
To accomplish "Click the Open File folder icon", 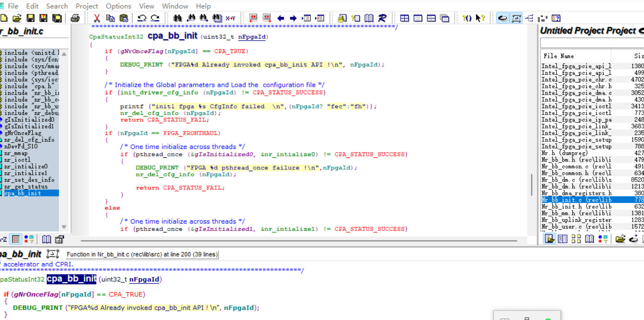I will pyautogui.click(x=17, y=18).
